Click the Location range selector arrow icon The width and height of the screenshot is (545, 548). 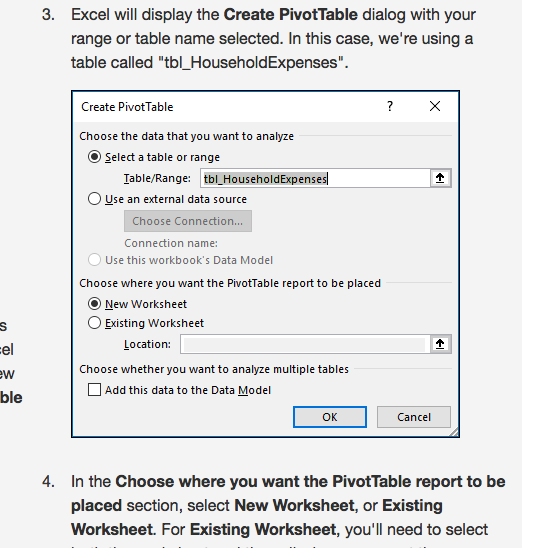pyautogui.click(x=440, y=344)
